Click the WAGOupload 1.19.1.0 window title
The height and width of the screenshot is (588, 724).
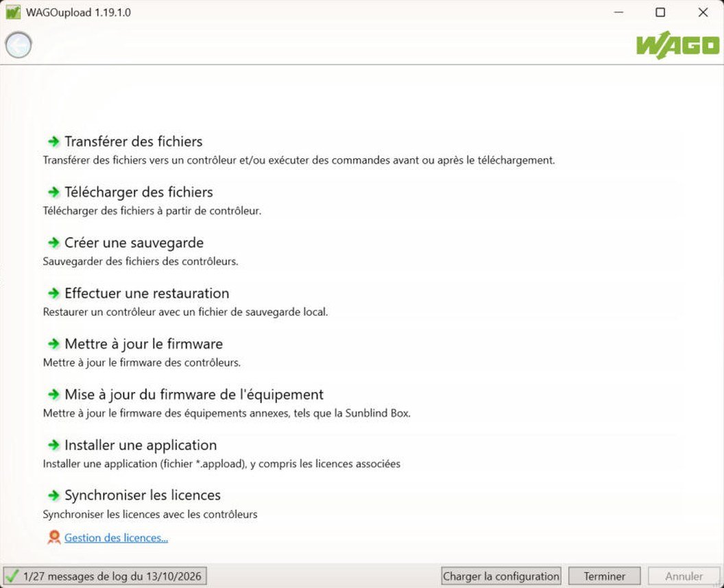78,12
